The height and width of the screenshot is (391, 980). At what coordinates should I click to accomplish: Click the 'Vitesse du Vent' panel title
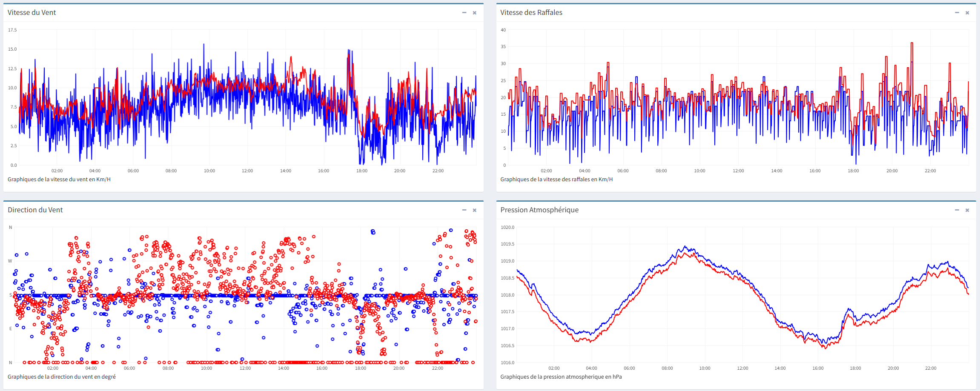32,13
